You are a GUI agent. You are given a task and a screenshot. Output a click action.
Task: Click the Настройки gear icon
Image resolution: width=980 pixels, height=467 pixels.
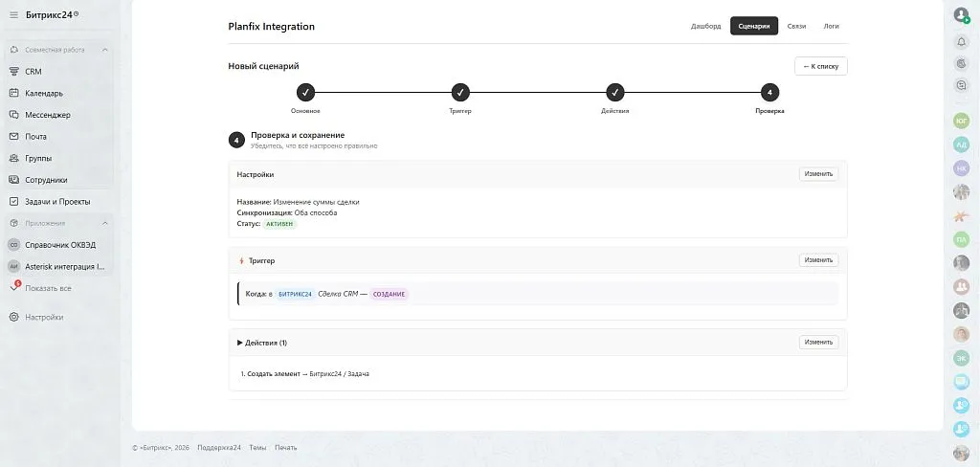(x=13, y=317)
